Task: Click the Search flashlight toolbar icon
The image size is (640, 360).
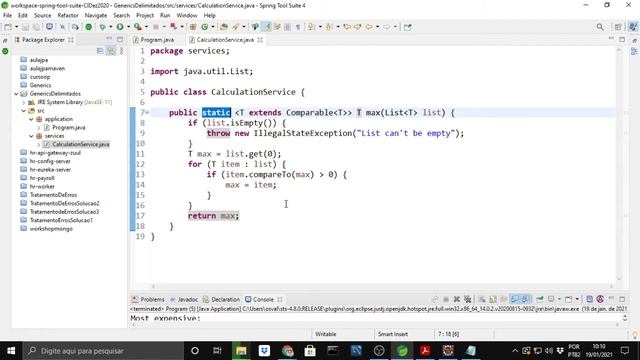Action: coord(236,27)
